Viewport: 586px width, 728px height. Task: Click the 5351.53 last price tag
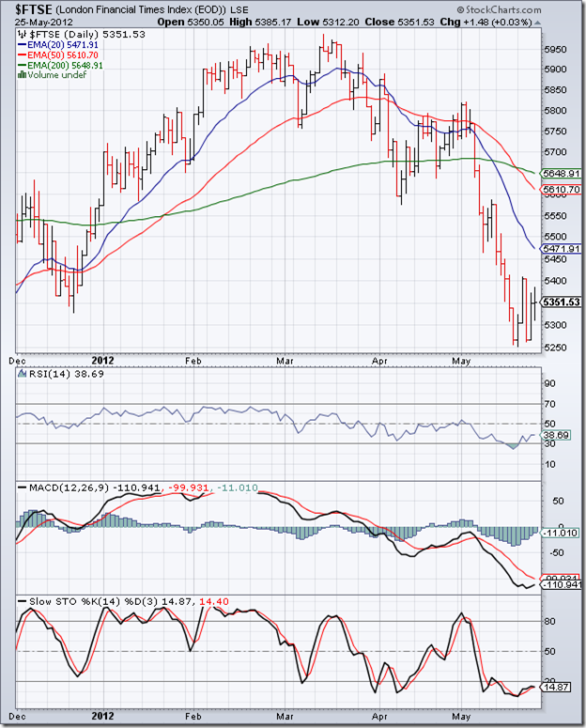coord(561,302)
